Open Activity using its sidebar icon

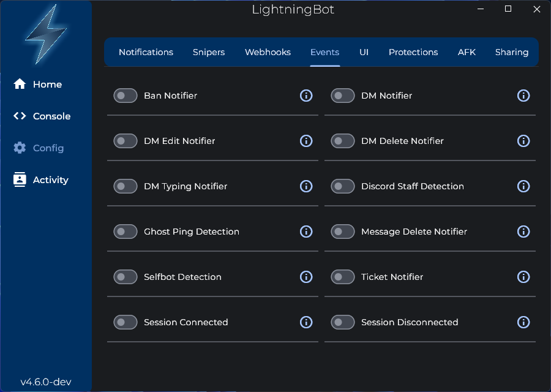[18, 179]
